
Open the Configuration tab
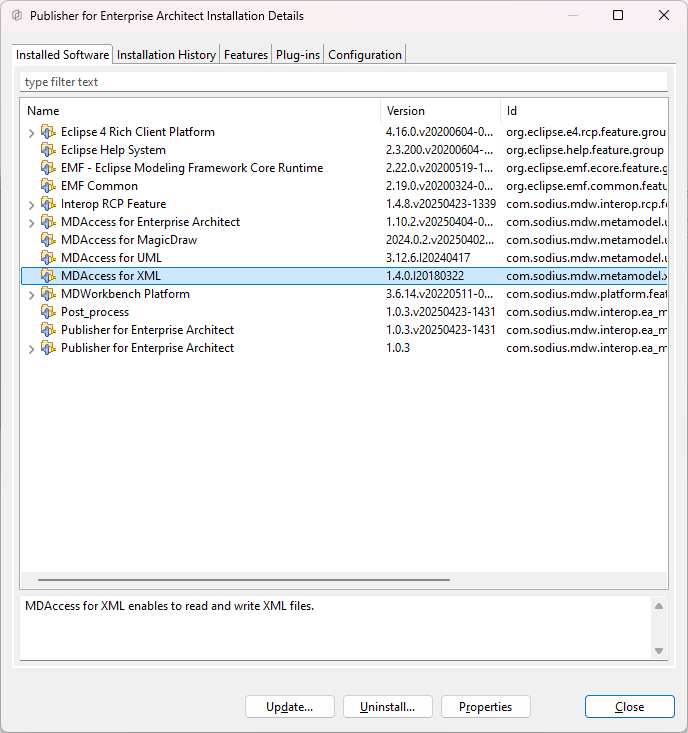coord(365,55)
